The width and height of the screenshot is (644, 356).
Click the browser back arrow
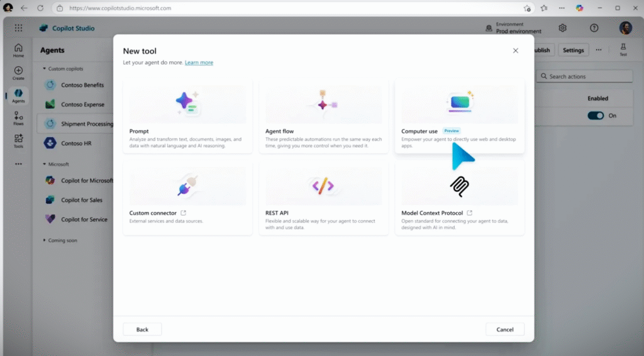pos(25,8)
